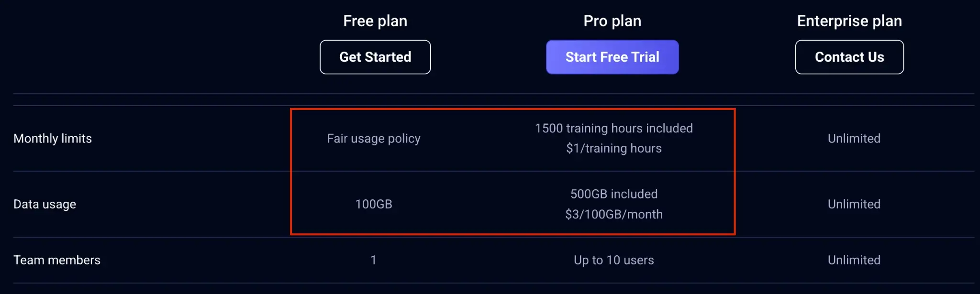Click the $3/100GB/month price text
This screenshot has height=294, width=980.
click(x=613, y=214)
